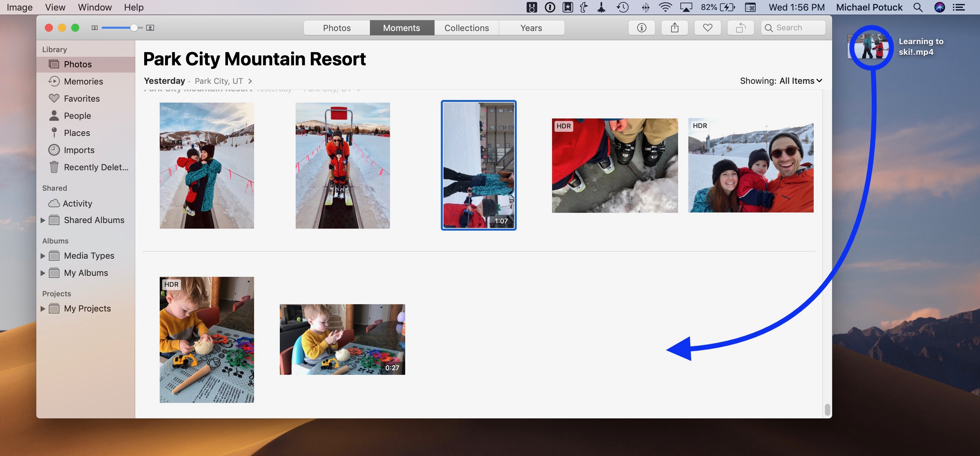Open Places in the sidebar
Image resolution: width=980 pixels, height=456 pixels.
[x=86, y=133]
